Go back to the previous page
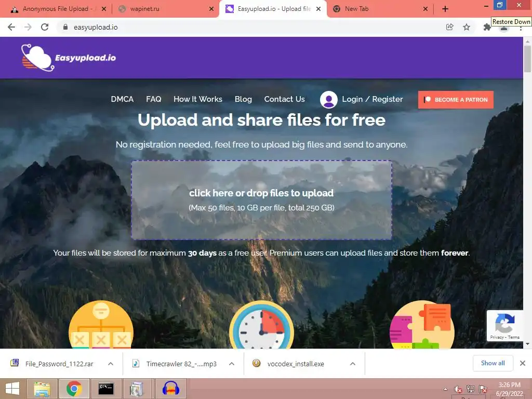Image resolution: width=532 pixels, height=399 pixels. pos(11,27)
